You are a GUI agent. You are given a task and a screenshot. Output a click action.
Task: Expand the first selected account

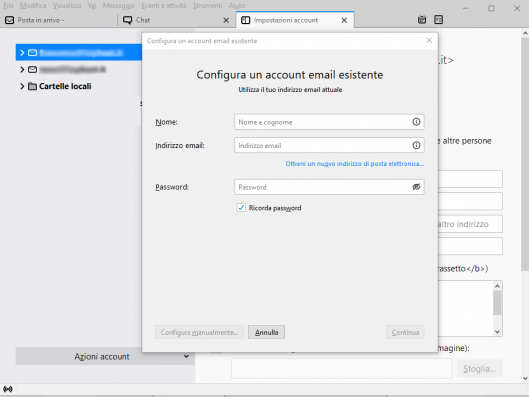[x=22, y=53]
